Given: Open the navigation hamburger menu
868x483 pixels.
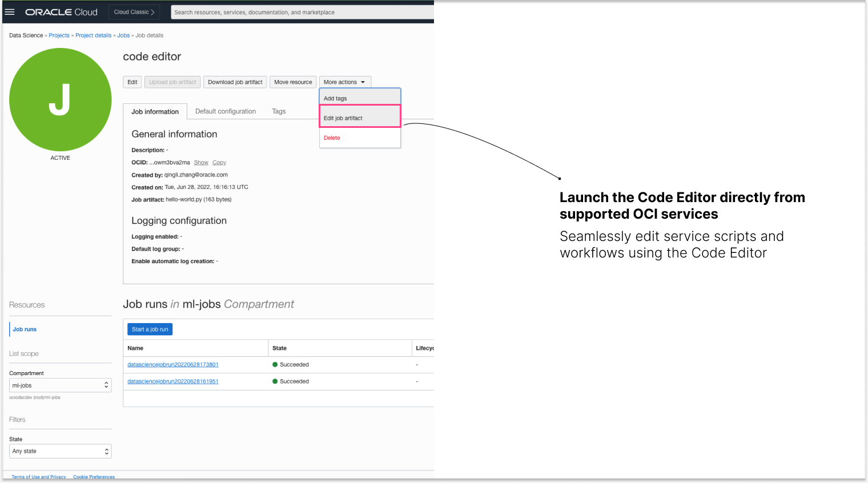Looking at the screenshot, I should coord(10,11).
